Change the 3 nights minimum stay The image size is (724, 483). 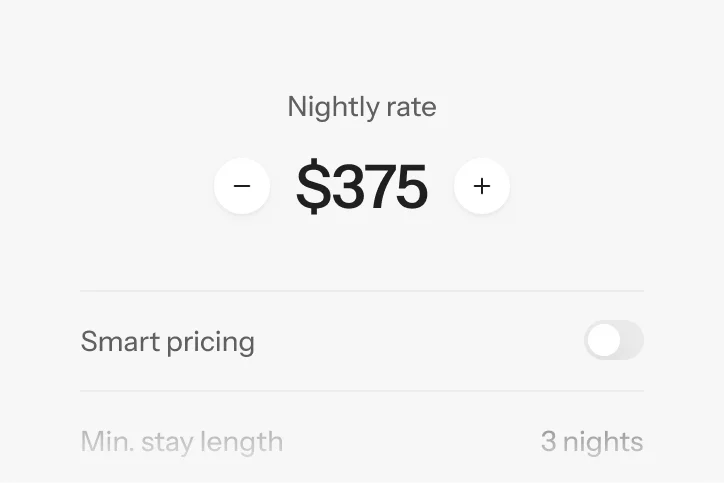pyautogui.click(x=591, y=441)
